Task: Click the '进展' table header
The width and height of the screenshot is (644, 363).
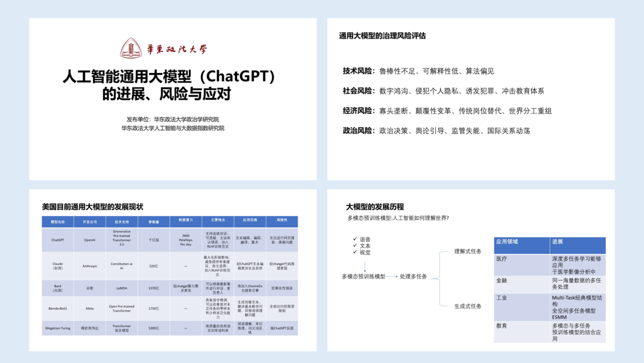Action: [578, 245]
